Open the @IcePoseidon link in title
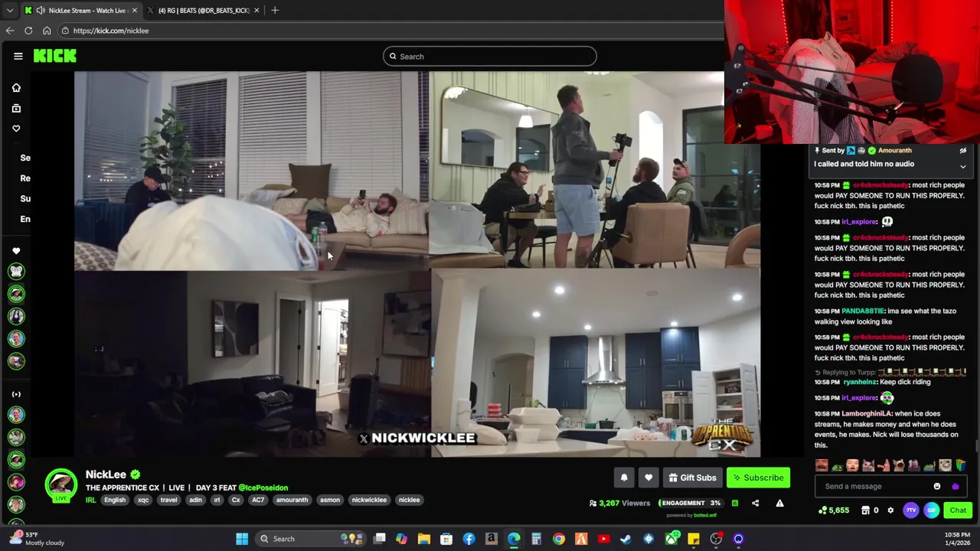The width and height of the screenshot is (980, 551). click(263, 487)
